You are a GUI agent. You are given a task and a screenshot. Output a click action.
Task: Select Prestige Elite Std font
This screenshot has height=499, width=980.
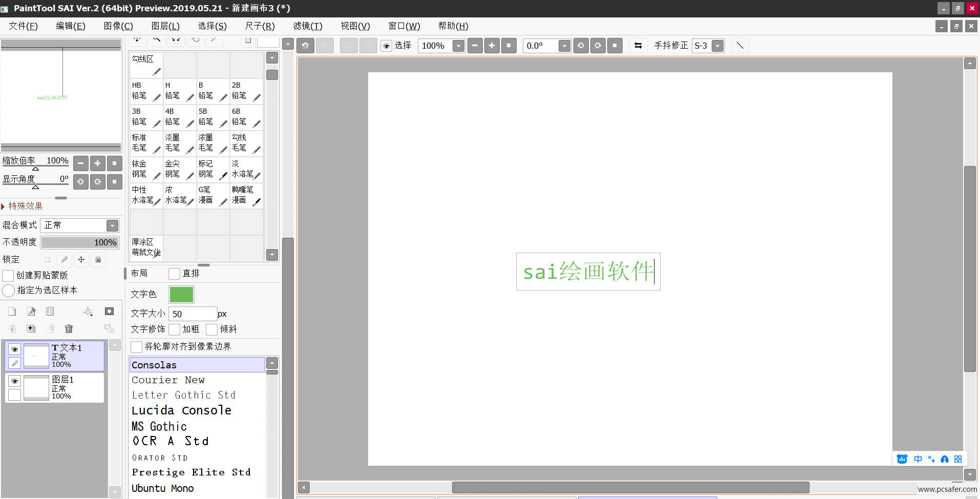coord(197,472)
